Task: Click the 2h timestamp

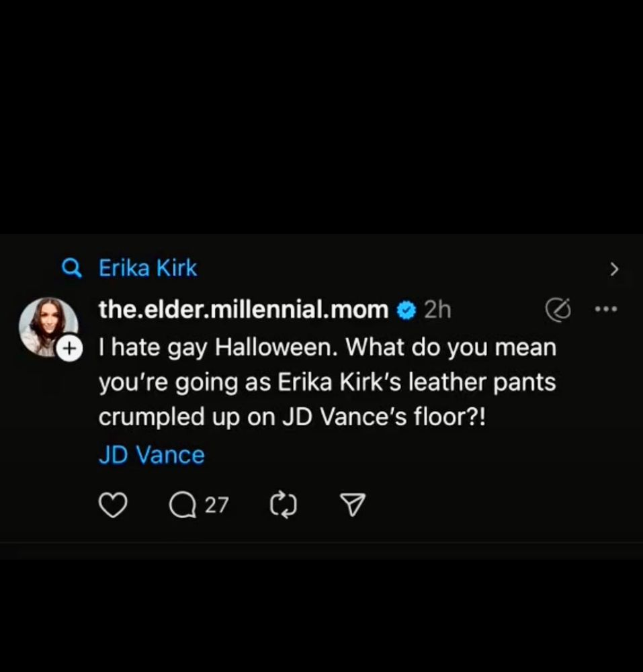Action: click(x=437, y=310)
